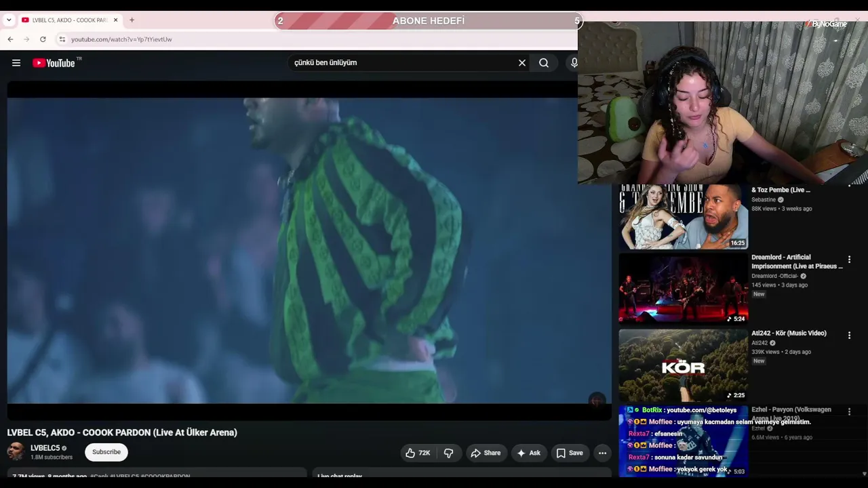Screen dimensions: 868x488
Task: Open options menu for Ezhel Pavyon video
Action: [x=849, y=411]
